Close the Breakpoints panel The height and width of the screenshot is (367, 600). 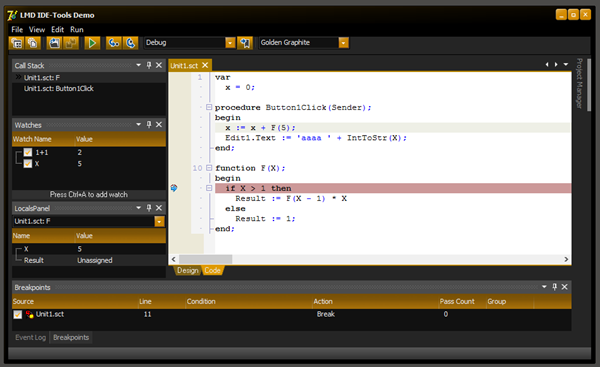(x=564, y=287)
